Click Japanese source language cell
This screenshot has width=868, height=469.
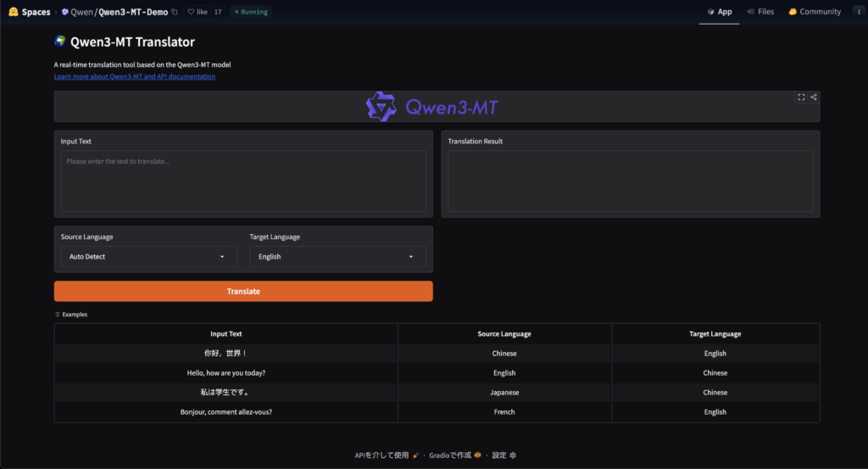point(504,392)
